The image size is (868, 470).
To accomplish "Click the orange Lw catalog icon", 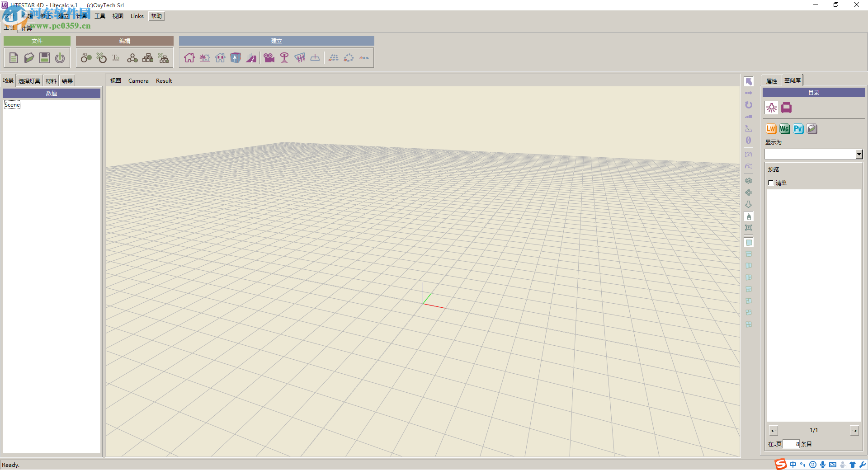I will [771, 129].
